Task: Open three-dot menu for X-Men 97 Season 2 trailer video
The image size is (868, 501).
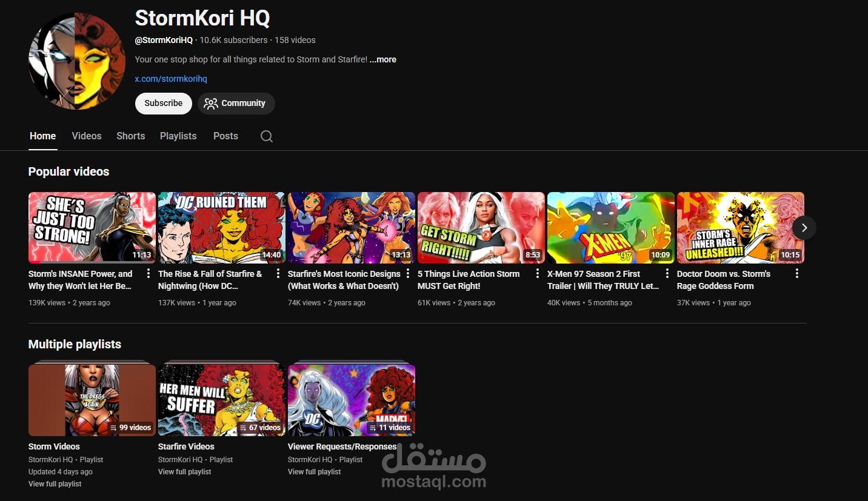Action: pos(667,274)
